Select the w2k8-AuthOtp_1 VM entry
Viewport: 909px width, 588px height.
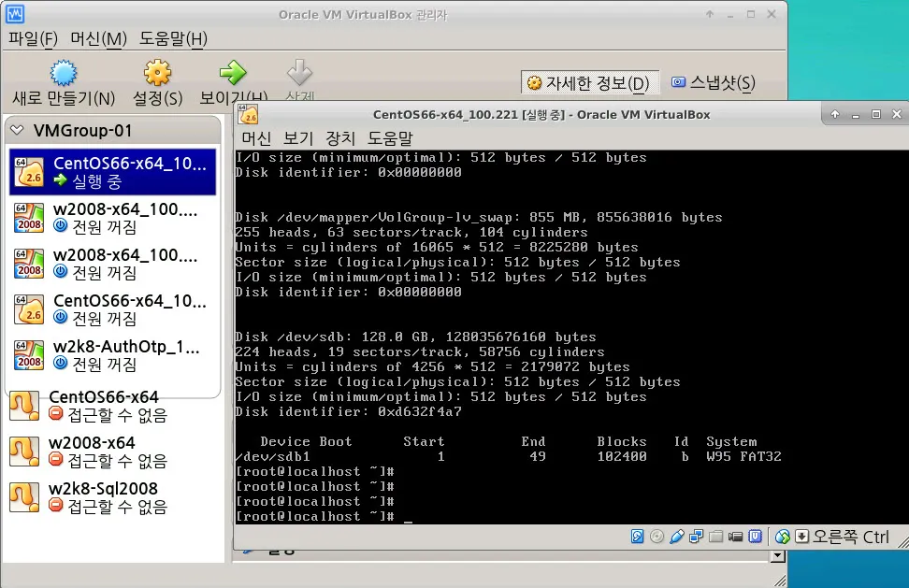[112, 354]
